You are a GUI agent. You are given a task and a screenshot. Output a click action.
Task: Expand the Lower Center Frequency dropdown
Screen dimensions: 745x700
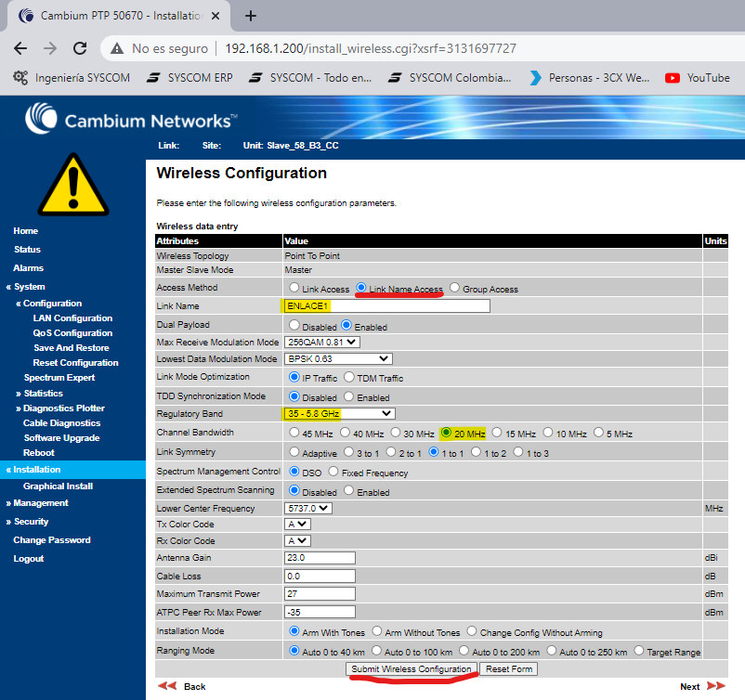(x=307, y=508)
